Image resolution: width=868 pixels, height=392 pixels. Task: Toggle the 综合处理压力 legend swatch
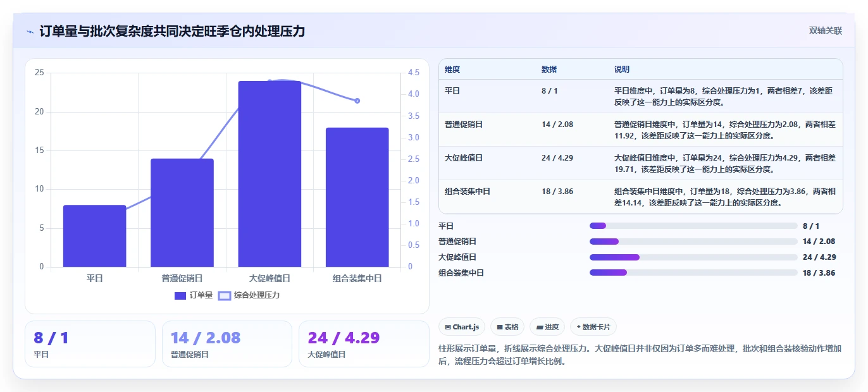tap(225, 295)
